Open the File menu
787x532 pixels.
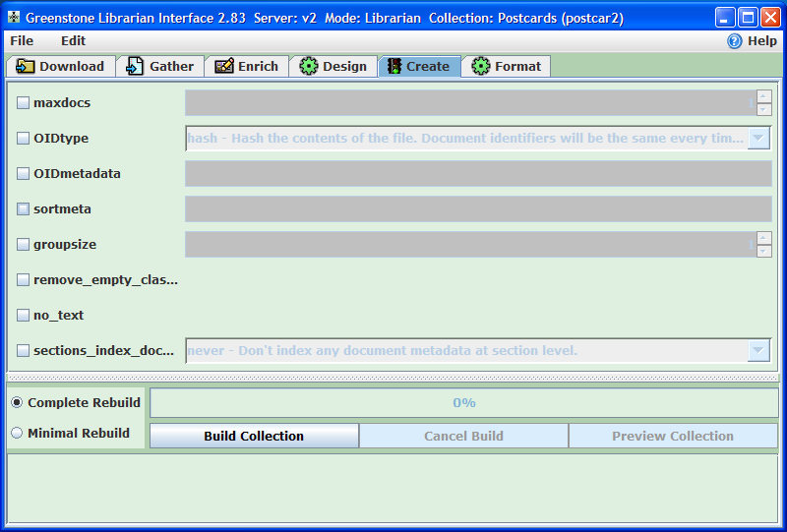click(22, 41)
